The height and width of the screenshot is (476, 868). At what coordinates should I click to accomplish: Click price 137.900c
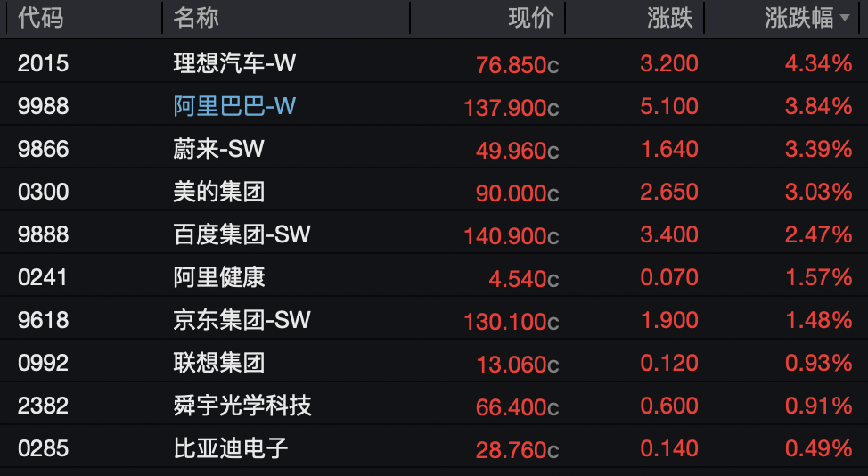click(512, 108)
